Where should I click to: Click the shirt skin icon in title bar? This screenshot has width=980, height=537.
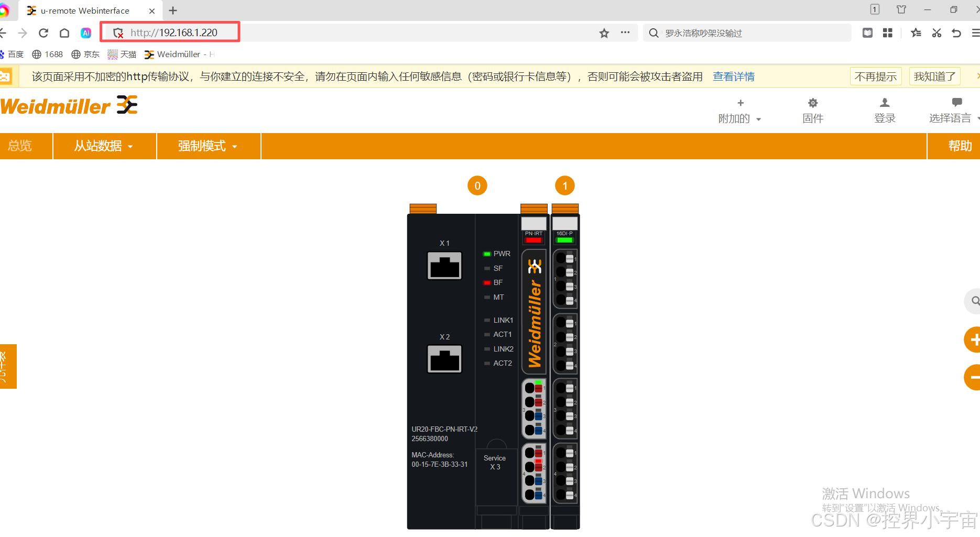click(x=901, y=9)
